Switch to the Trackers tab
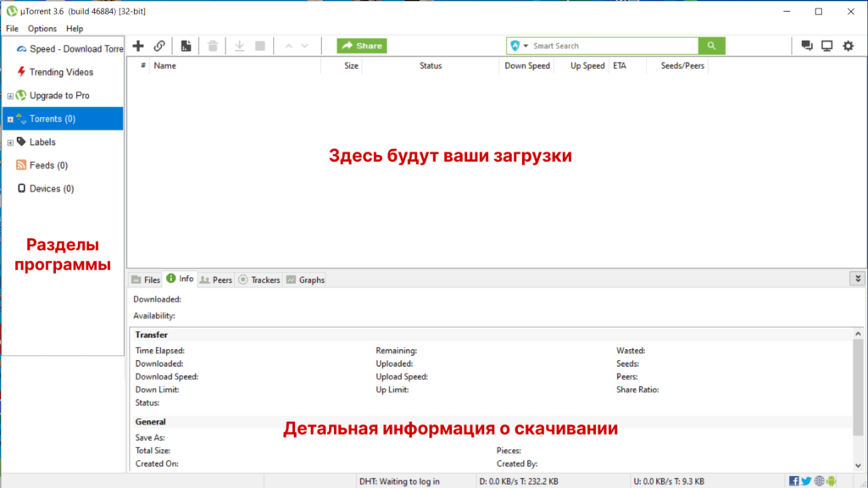 (259, 280)
